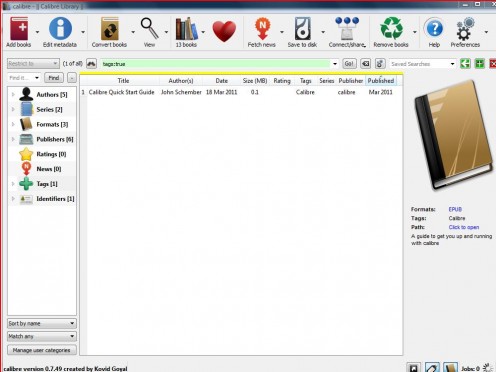Image resolution: width=496 pixels, height=372 pixels.
Task: Click the binoculars advanced search icon
Action: point(91,64)
